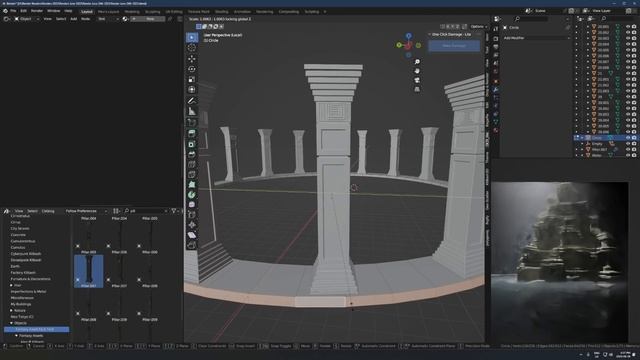Open the Follow Preferences import dropdown

point(86,211)
